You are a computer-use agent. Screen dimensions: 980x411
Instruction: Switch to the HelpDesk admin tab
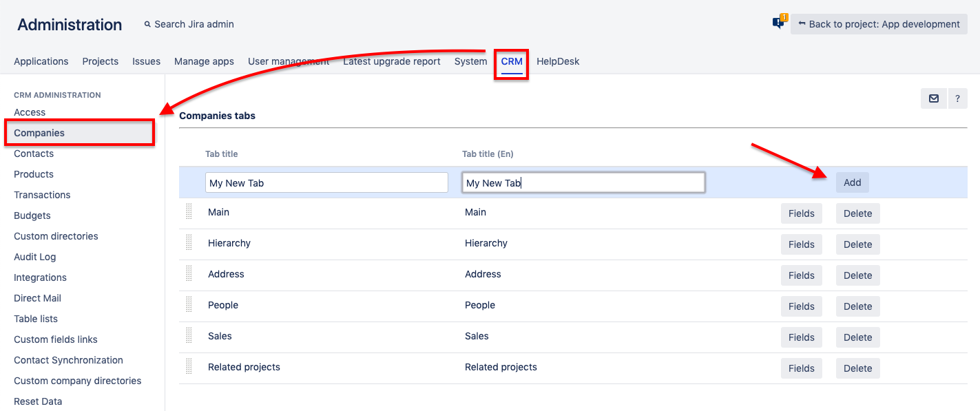[558, 61]
